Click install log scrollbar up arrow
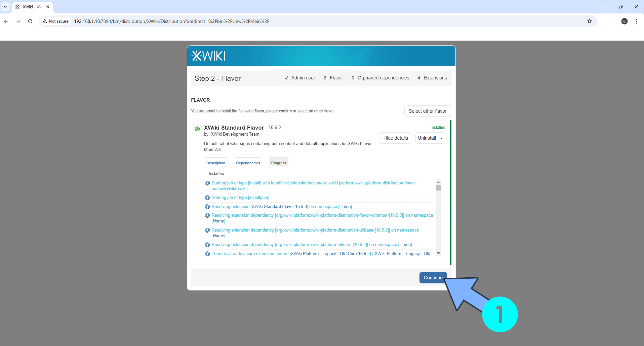Viewport: 644px width, 346px height. (438, 182)
